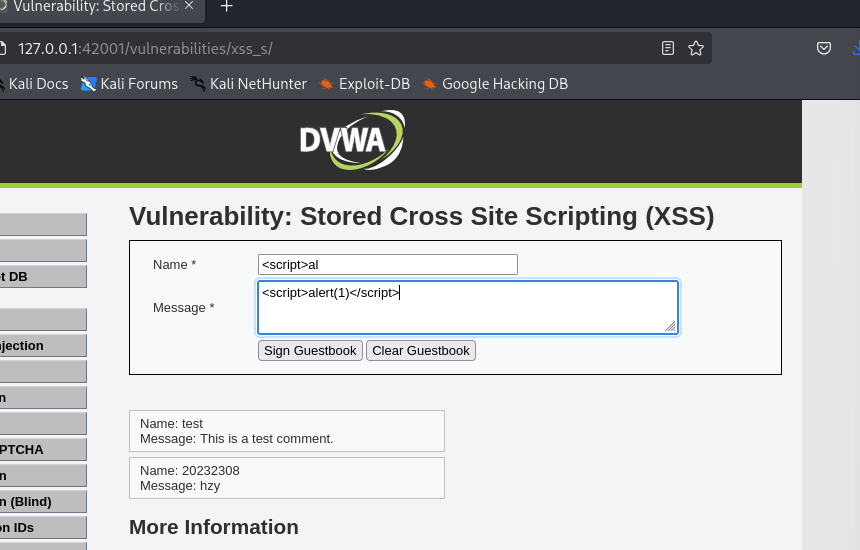
Task: Click the Message textarea resize handle
Action: pos(671,326)
